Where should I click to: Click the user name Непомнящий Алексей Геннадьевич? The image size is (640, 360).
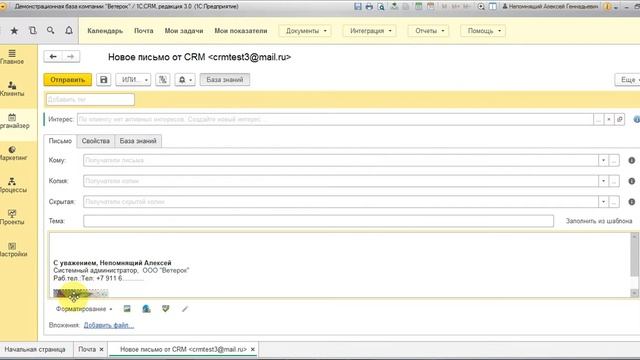coord(550,7)
